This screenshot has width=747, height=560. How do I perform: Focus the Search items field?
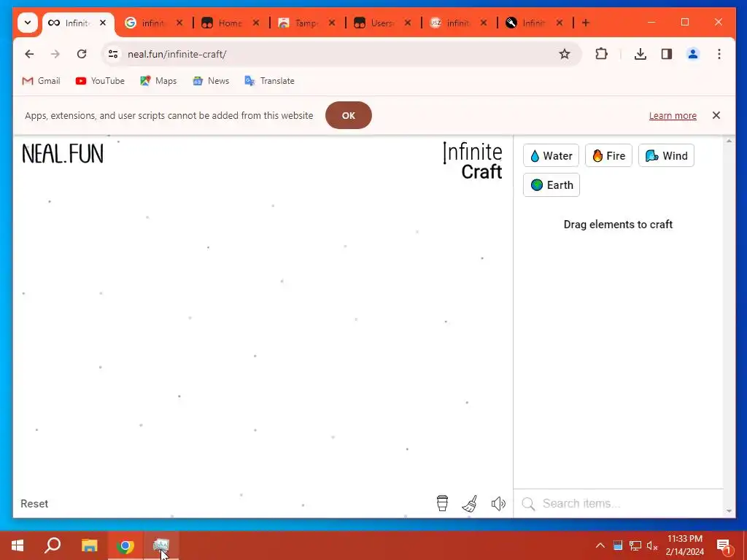point(619,503)
